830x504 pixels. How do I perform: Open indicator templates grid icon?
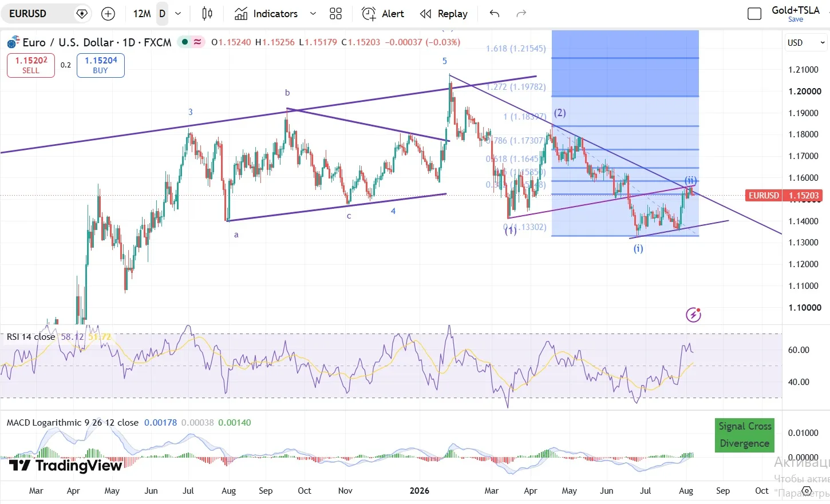click(336, 14)
